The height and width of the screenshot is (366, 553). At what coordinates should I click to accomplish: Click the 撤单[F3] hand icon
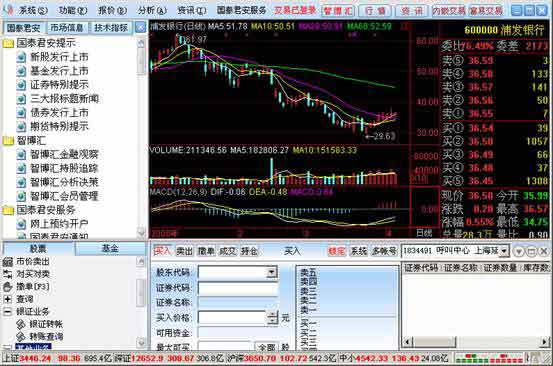coord(8,287)
